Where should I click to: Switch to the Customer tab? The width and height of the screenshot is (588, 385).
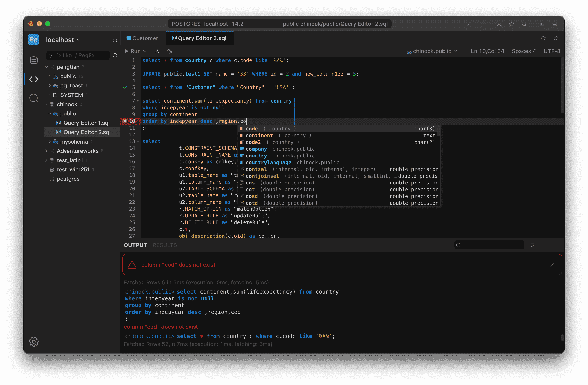point(142,38)
